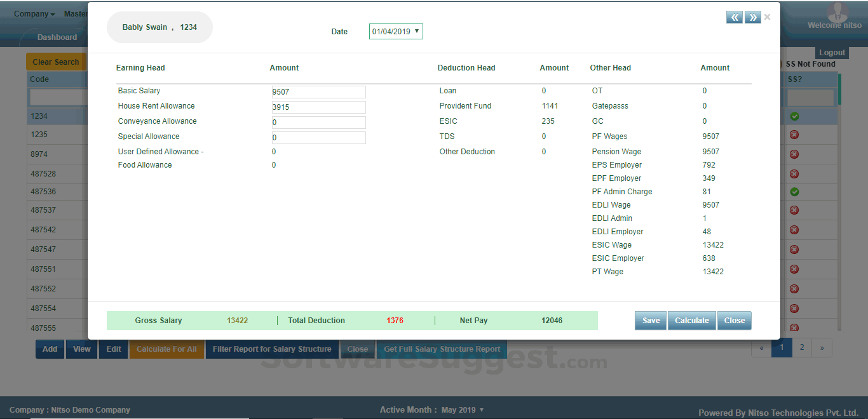
Task: Switch to the Dashboard tab
Action: [56, 37]
